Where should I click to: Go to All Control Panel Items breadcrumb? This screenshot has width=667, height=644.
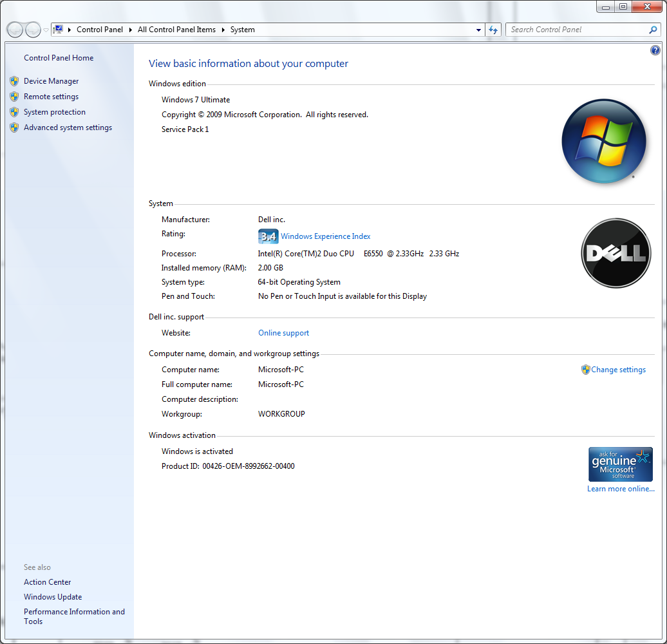(176, 30)
